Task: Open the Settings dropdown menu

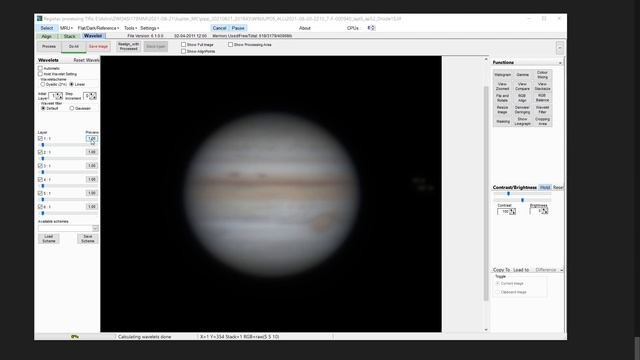Action: pyautogui.click(x=150, y=28)
